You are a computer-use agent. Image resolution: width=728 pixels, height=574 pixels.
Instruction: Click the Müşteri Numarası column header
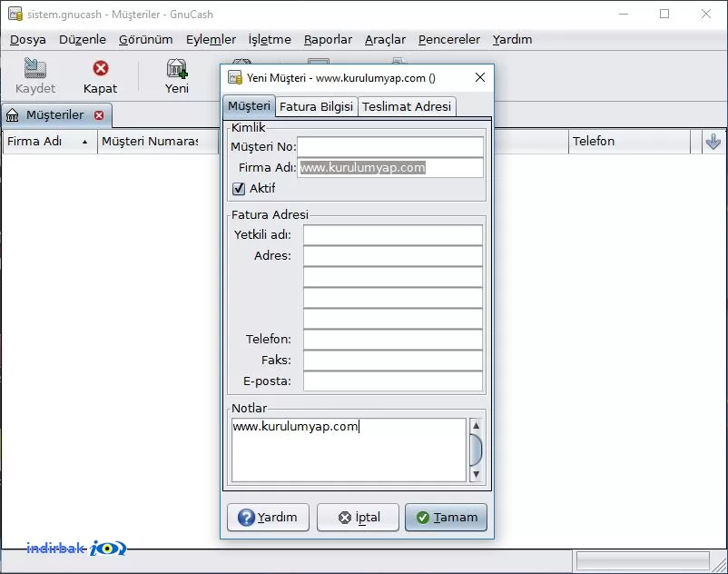pos(158,141)
